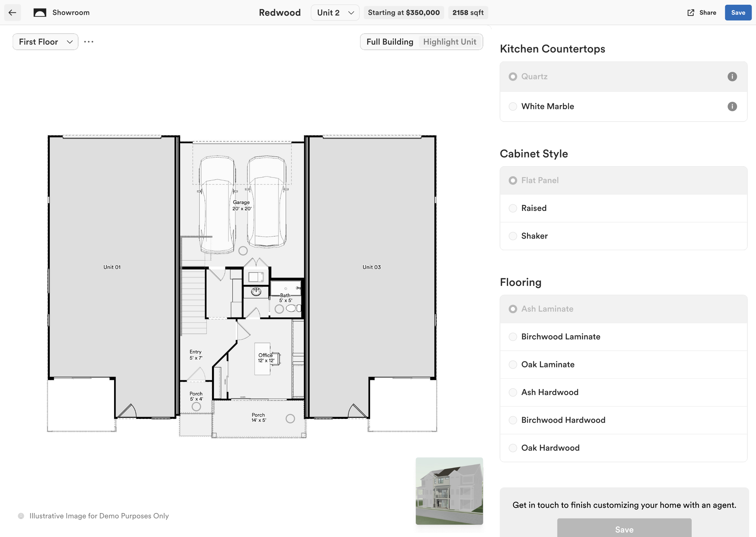The image size is (756, 537).
Task: View info about Quartz countertops
Action: 732,76
